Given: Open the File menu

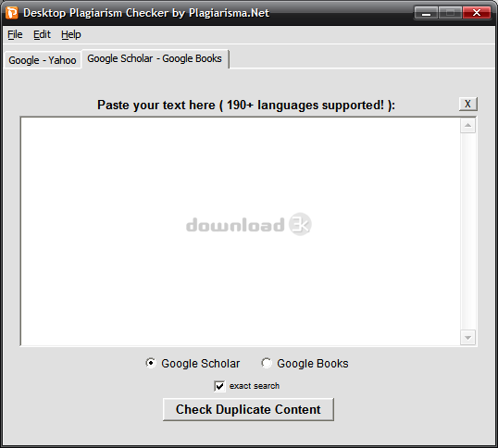Looking at the screenshot, I should [x=15, y=34].
